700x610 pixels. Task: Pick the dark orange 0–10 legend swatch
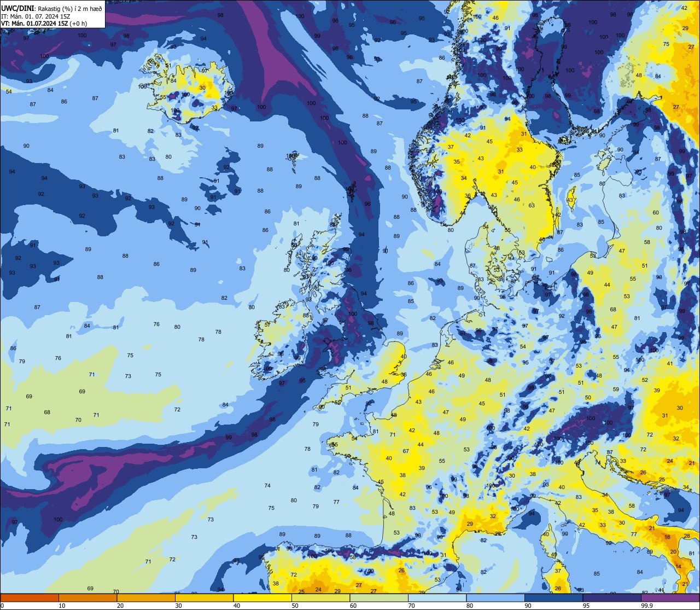pyautogui.click(x=30, y=597)
